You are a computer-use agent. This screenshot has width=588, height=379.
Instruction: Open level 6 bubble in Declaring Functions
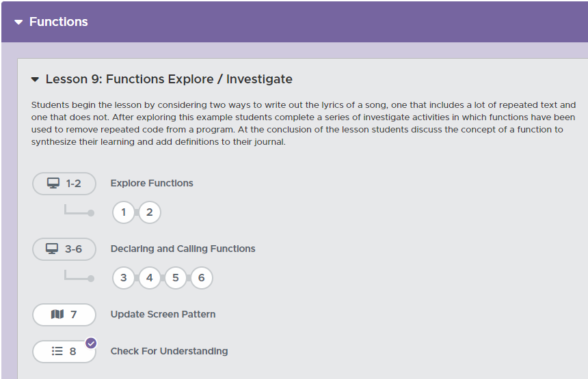click(x=202, y=278)
